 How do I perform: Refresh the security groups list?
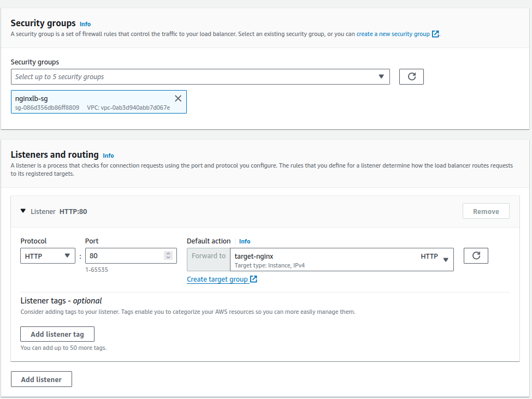click(x=411, y=77)
